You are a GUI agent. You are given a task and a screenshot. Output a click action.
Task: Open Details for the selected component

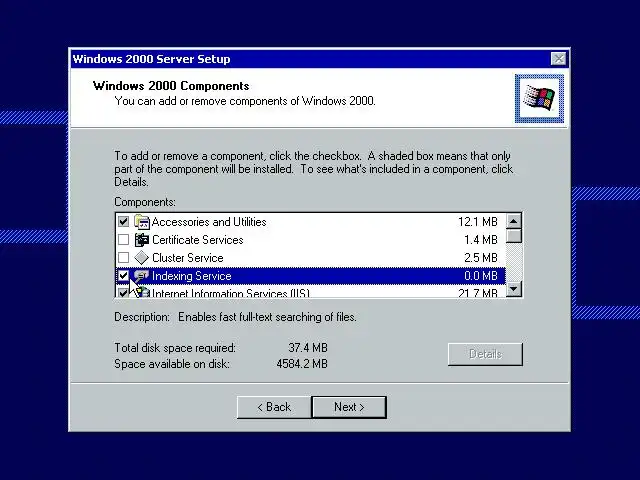(x=485, y=354)
